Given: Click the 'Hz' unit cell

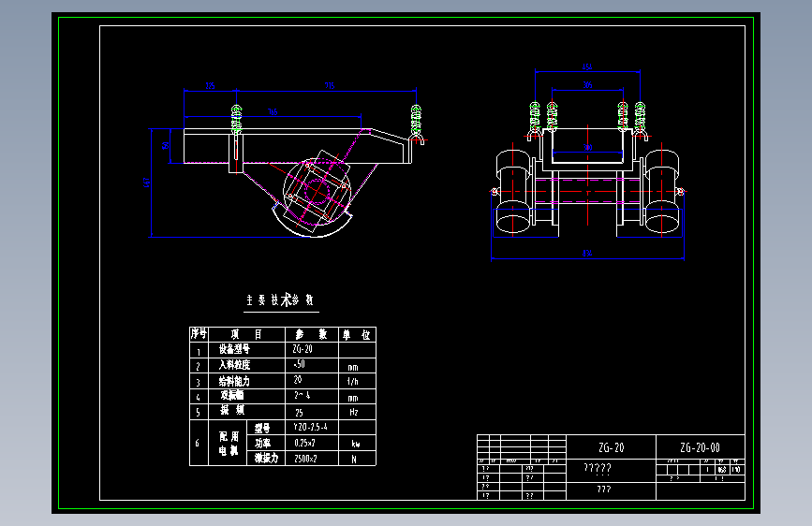Looking at the screenshot, I should (354, 412).
